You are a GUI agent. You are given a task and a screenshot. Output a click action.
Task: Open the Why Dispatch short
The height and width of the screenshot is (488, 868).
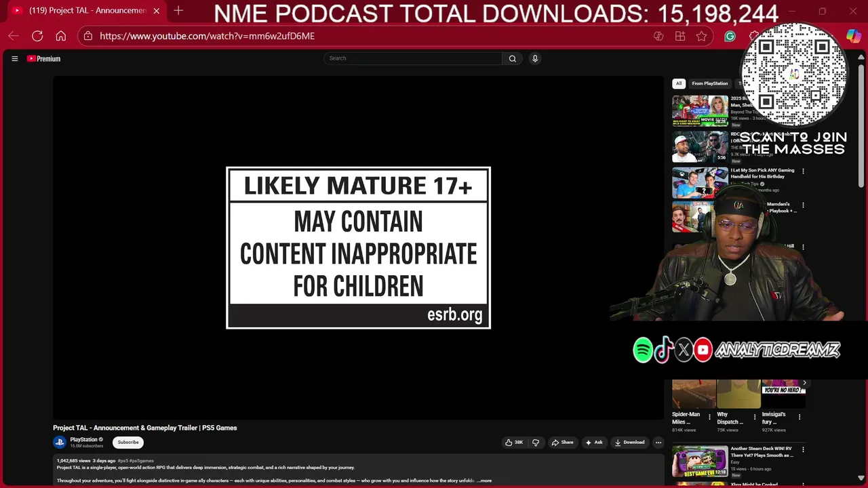pos(738,394)
